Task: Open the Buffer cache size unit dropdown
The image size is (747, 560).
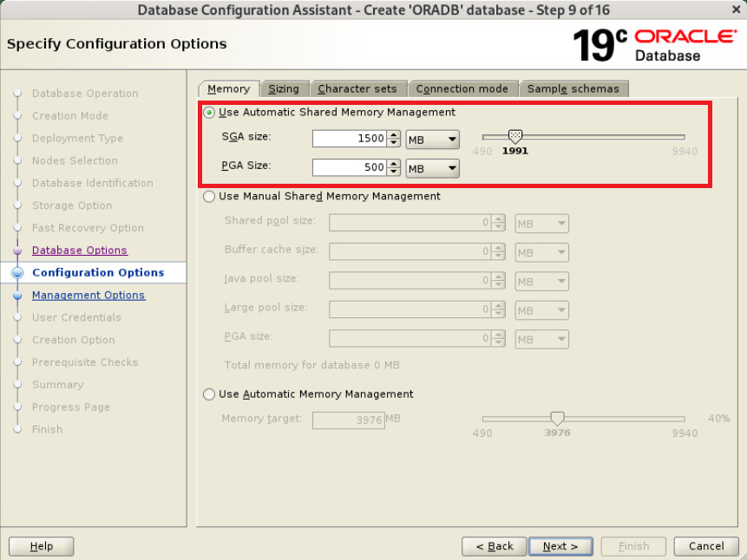Action: (541, 252)
